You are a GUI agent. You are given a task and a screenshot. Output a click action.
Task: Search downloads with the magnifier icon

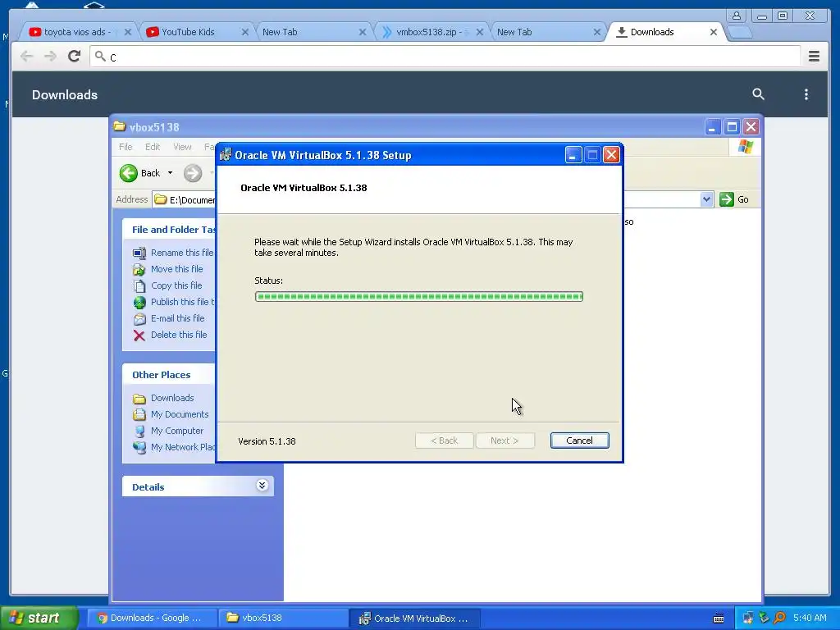click(x=758, y=94)
